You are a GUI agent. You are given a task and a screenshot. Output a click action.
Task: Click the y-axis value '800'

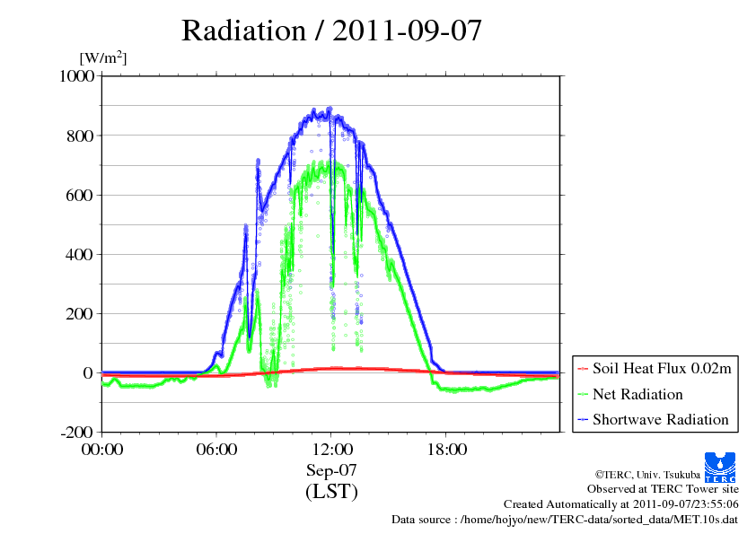pos(80,136)
